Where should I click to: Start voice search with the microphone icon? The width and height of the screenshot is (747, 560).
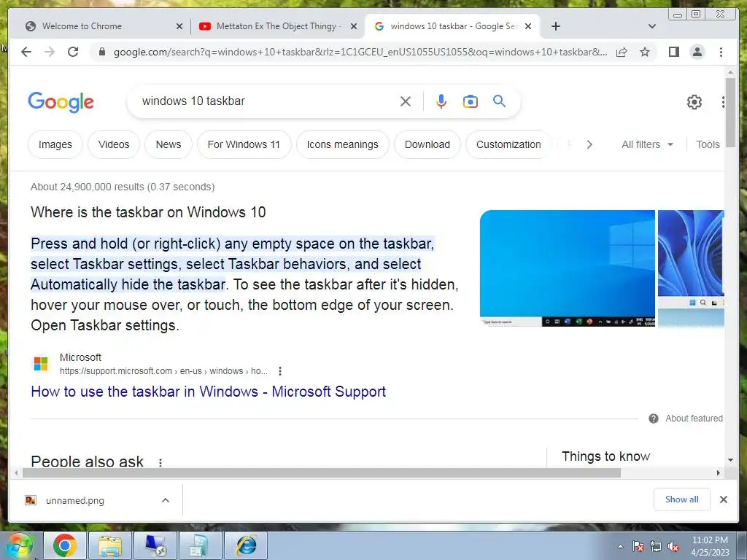tap(441, 101)
